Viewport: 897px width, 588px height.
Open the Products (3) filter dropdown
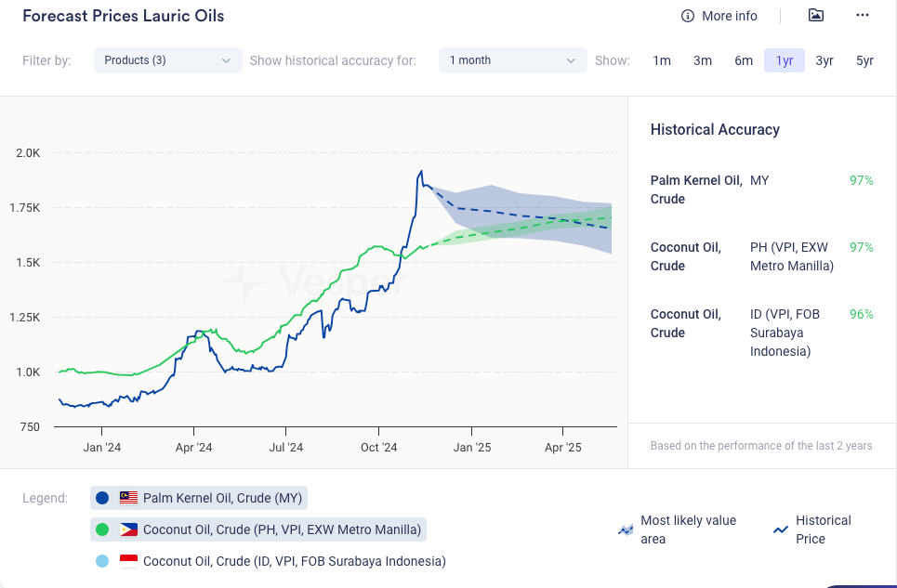167,60
